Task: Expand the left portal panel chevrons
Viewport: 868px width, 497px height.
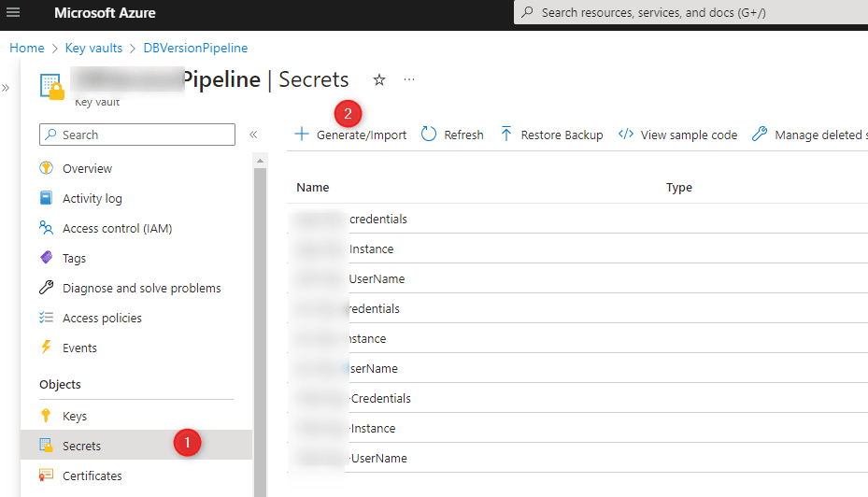Action: coord(6,88)
